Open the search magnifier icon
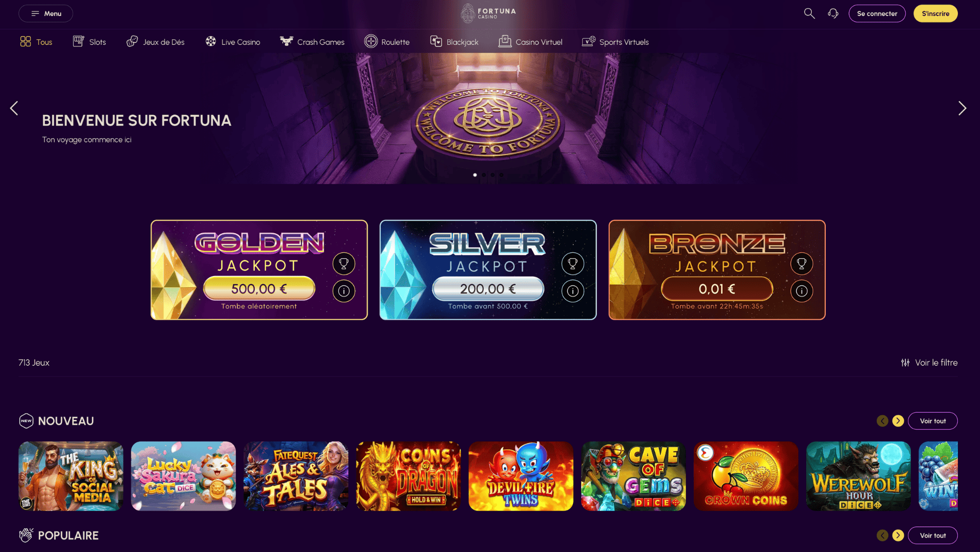Viewport: 980px width, 552px height. [809, 13]
